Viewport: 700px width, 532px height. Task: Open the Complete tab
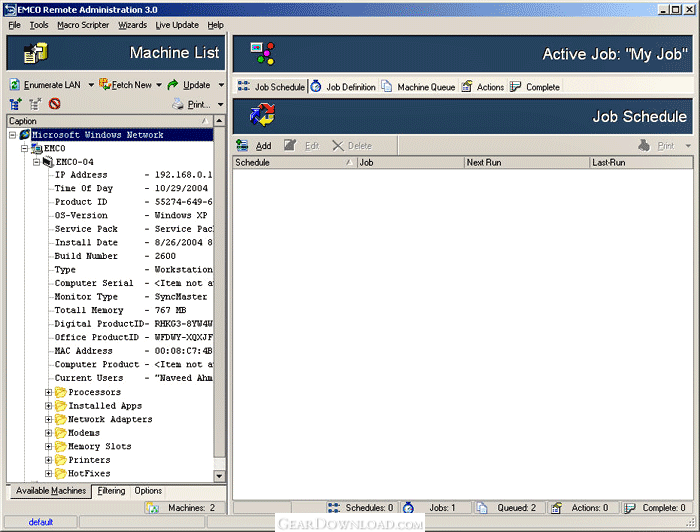coord(535,87)
